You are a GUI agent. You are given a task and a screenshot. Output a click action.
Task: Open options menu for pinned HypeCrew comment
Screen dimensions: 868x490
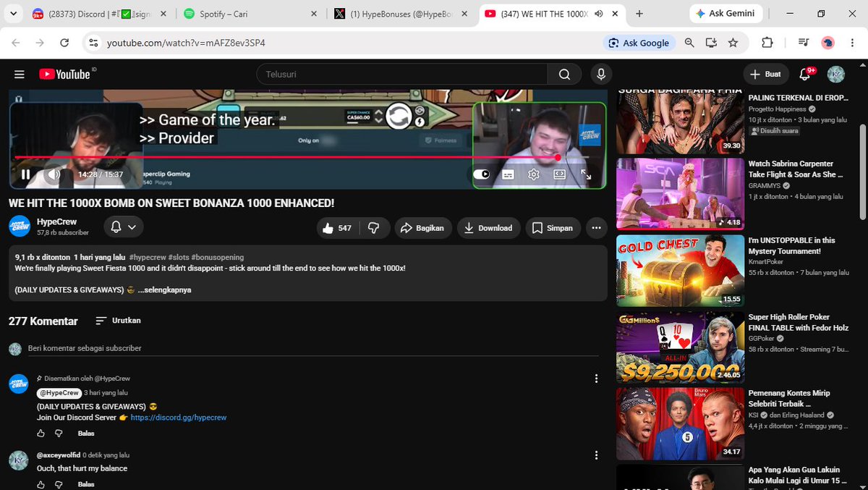[596, 379]
